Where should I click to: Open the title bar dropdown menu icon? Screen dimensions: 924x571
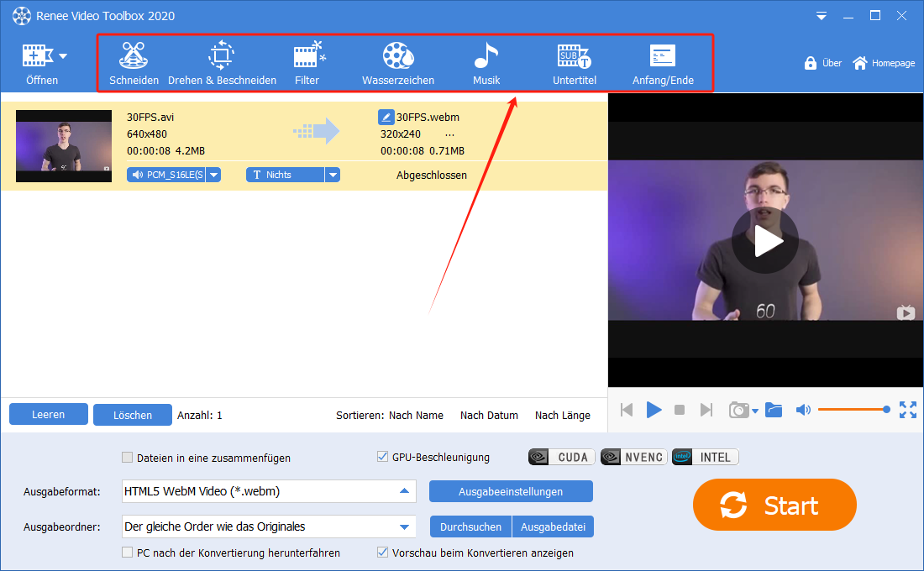821,16
